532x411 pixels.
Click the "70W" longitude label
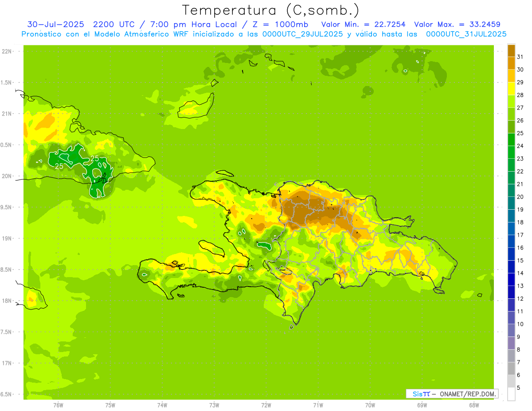click(x=370, y=405)
